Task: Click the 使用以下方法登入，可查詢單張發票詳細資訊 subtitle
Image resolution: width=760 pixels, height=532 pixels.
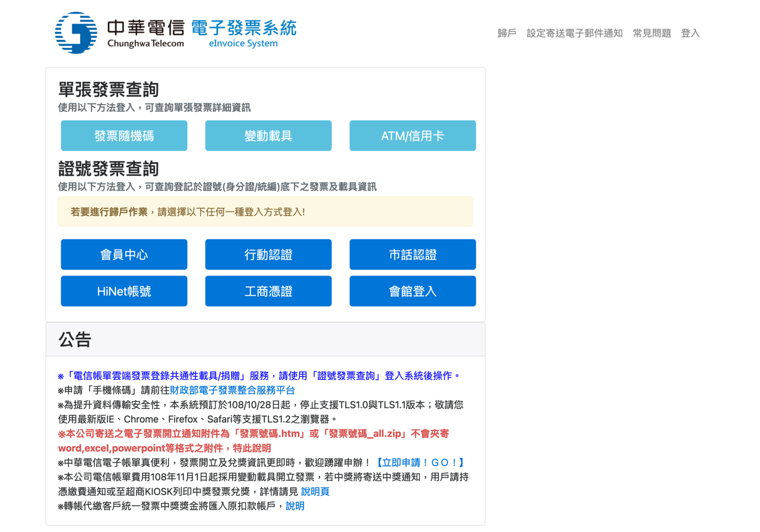Action: 154,107
